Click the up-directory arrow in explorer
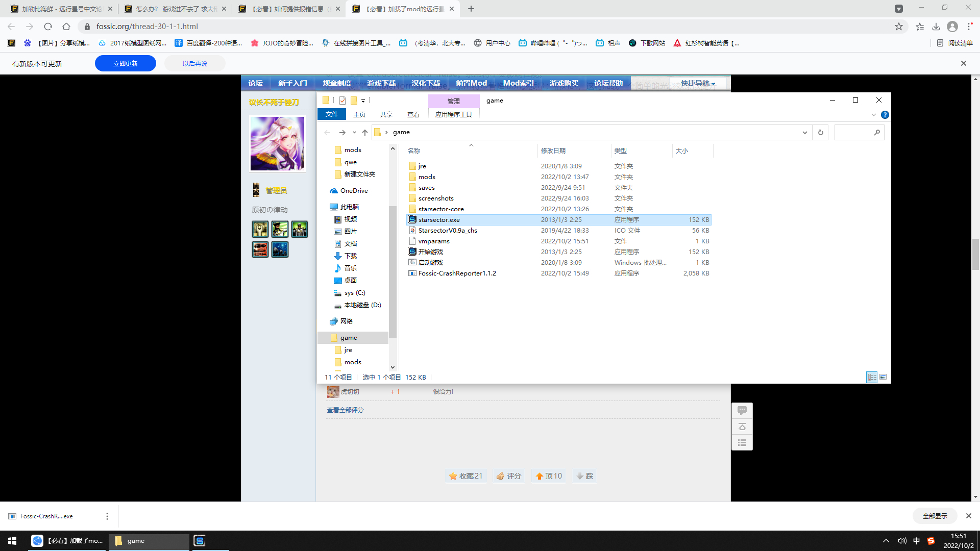Image resolution: width=980 pixels, height=551 pixels. 364,133
